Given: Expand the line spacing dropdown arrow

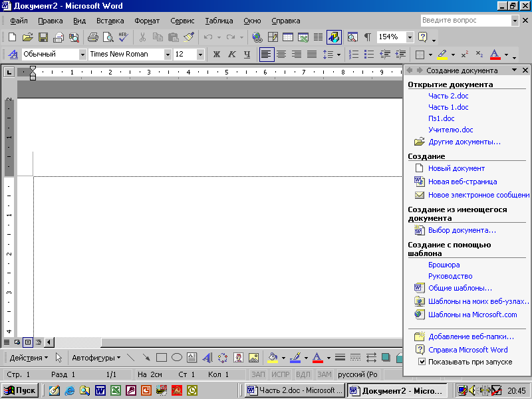Looking at the screenshot, I should coord(338,55).
